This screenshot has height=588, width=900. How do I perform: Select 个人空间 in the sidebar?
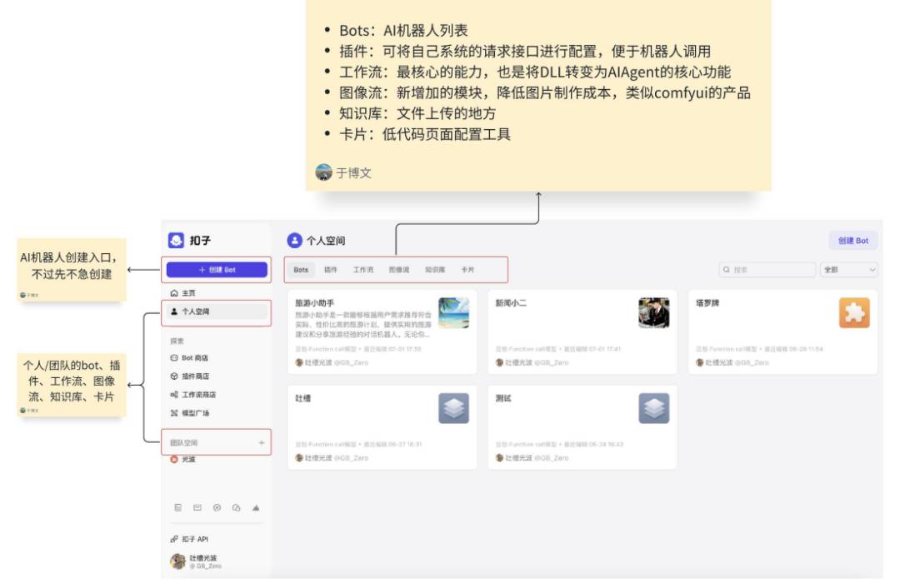point(217,311)
